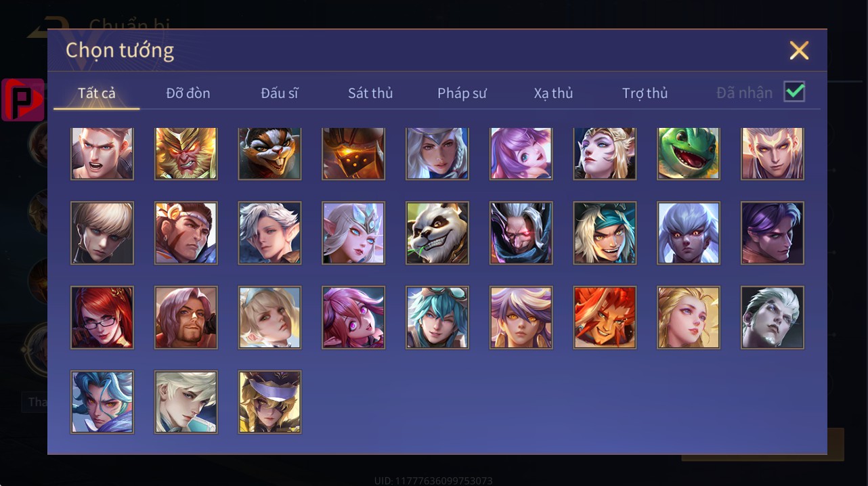The width and height of the screenshot is (868, 486).
Task: Filter heroes by Sát thủ
Action: click(x=370, y=93)
